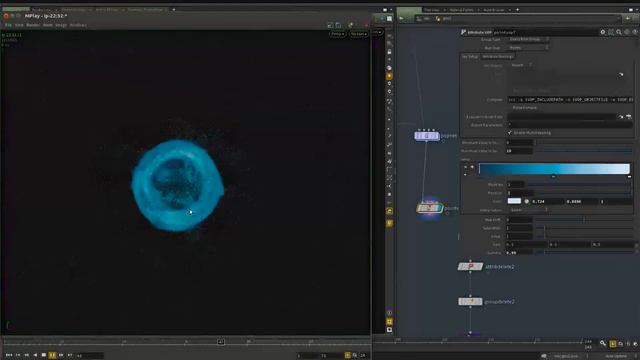Open the Asset Browser pane tab

(x=494, y=10)
